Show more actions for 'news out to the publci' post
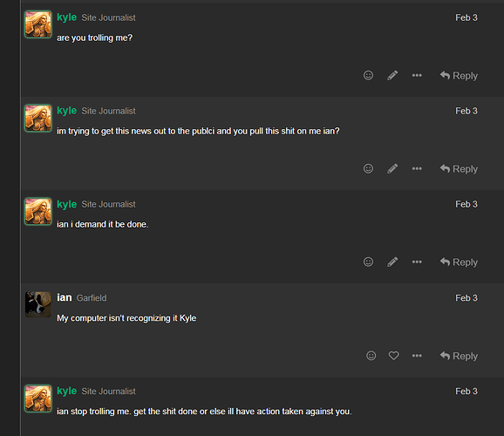 417,168
